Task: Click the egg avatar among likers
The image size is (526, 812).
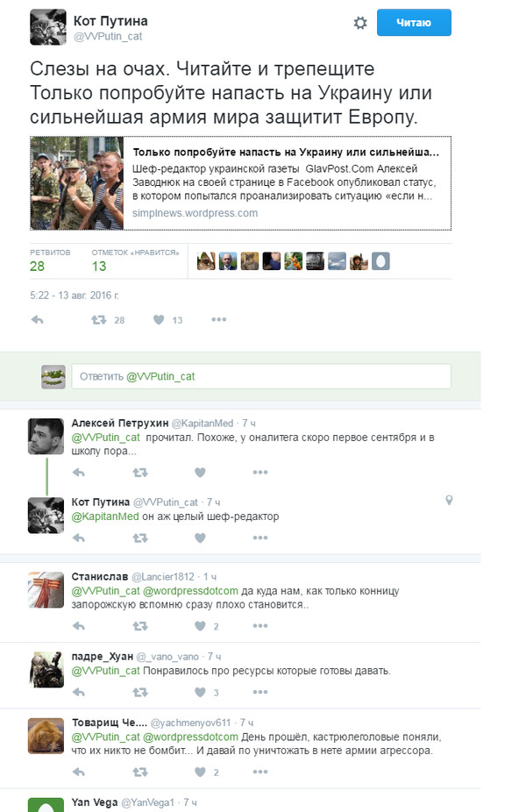Action: [x=380, y=261]
